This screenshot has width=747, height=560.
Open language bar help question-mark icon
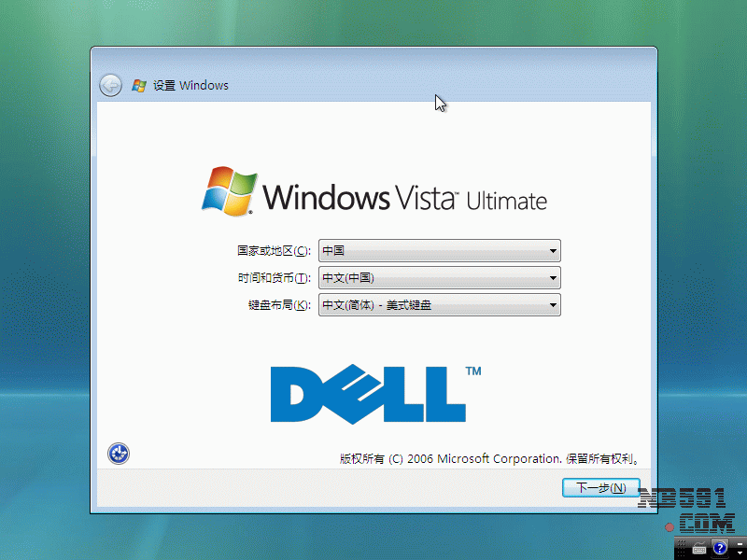pos(720,548)
